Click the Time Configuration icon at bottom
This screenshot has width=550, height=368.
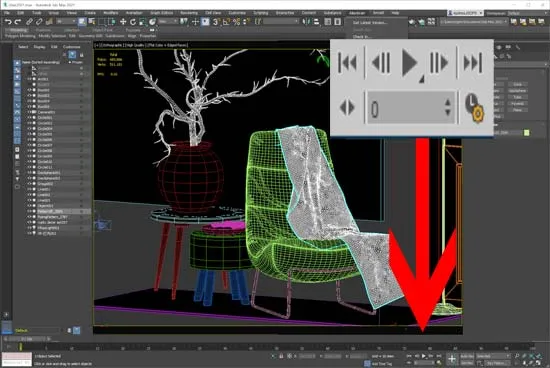tap(438, 363)
